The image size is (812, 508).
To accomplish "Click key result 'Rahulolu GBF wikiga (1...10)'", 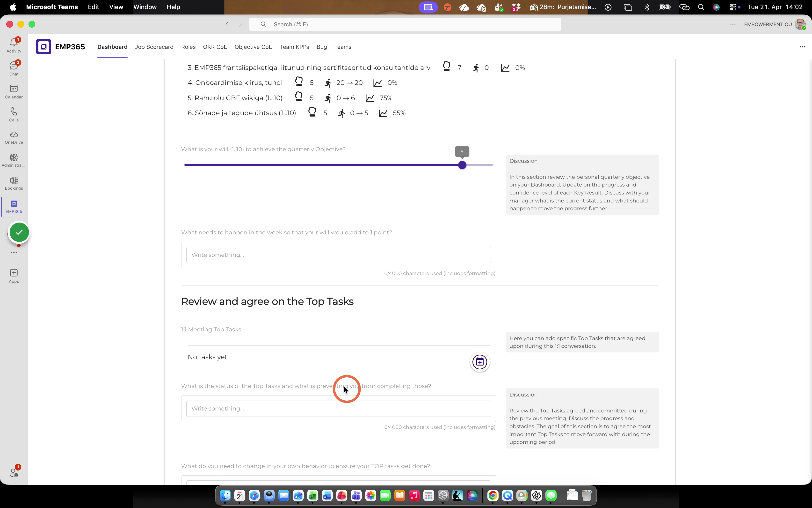I will pyautogui.click(x=235, y=98).
